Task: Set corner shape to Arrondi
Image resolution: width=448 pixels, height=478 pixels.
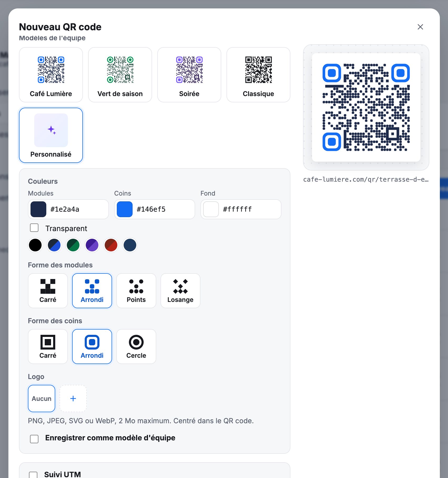Action: [x=92, y=346]
